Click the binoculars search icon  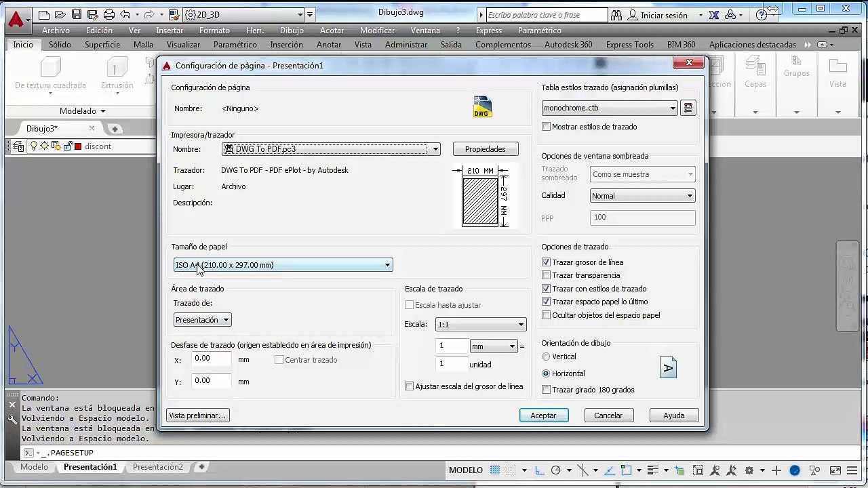(x=616, y=15)
